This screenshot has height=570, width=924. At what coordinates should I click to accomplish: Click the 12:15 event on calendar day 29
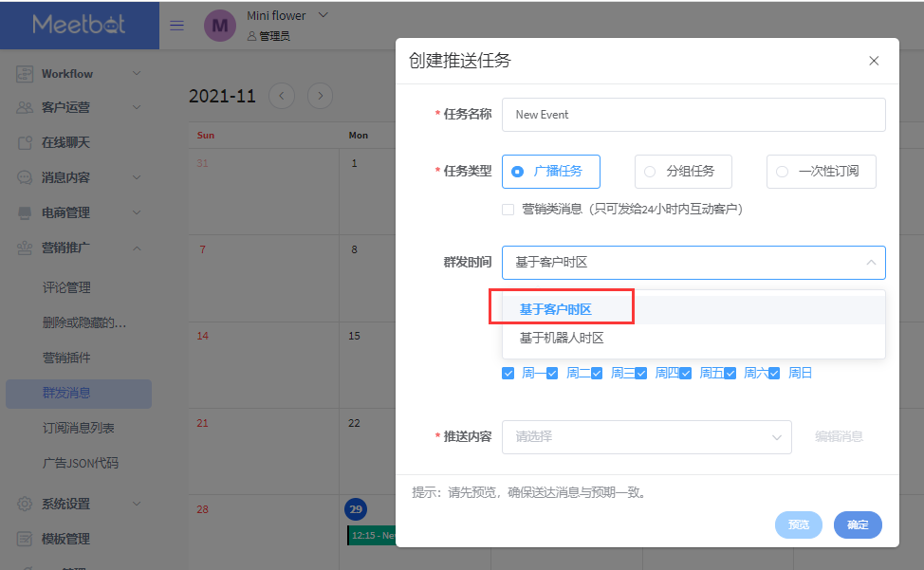coord(372,535)
